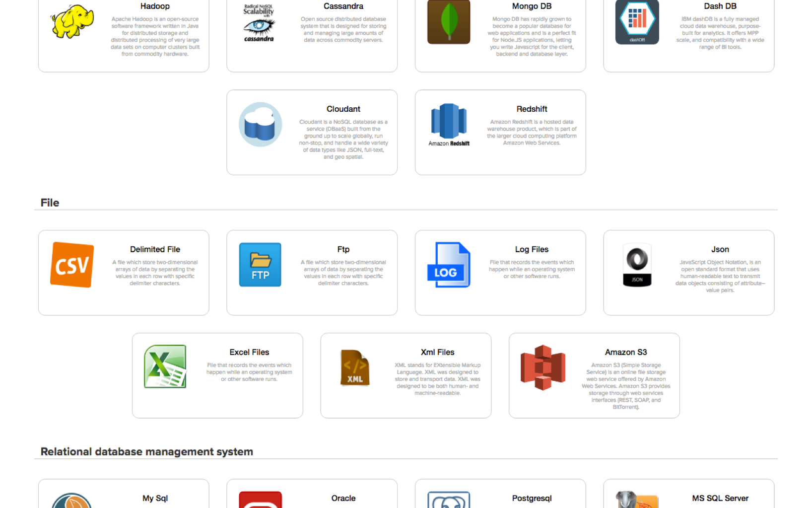
Task: Select the Amazon Redshift logo
Action: coord(449,125)
